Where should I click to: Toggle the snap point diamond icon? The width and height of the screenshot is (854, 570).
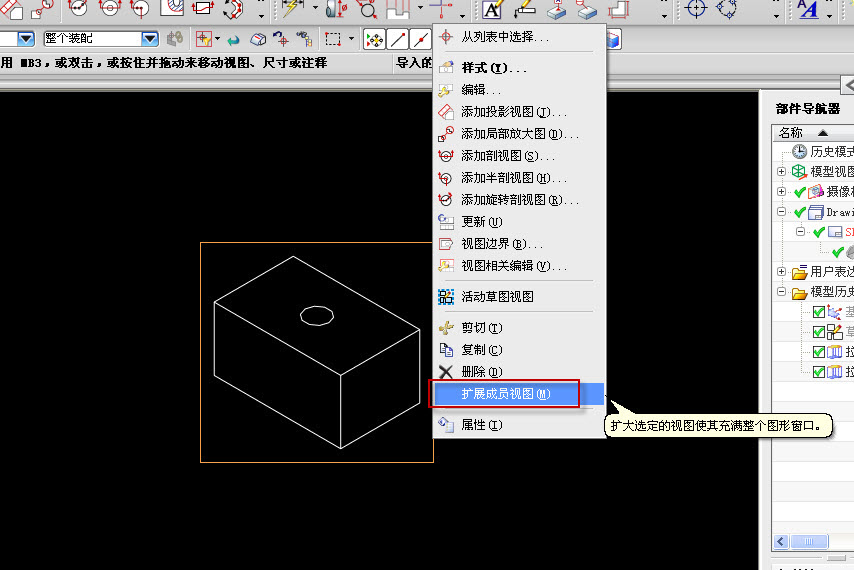375,40
